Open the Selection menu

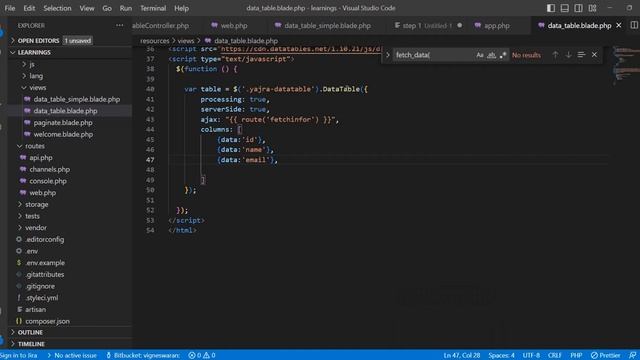(x=57, y=8)
